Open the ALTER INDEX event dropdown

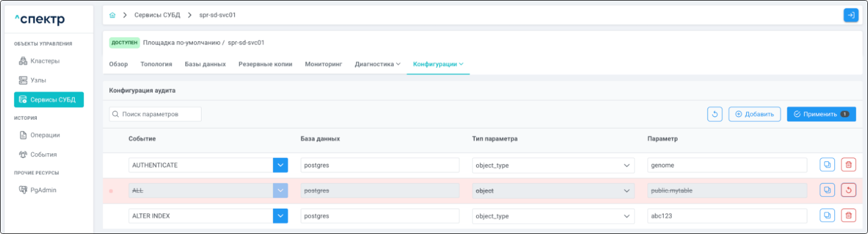click(280, 216)
